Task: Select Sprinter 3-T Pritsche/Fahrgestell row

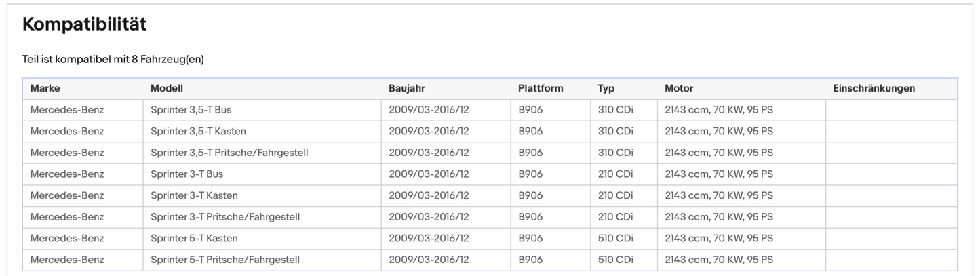Action: (225, 217)
